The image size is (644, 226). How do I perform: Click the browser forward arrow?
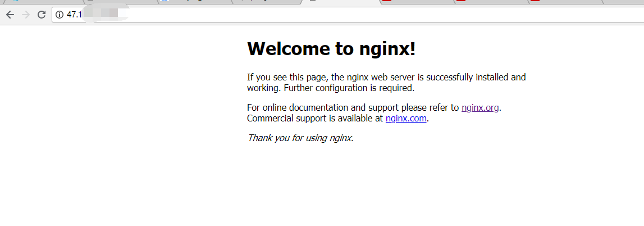(x=25, y=15)
